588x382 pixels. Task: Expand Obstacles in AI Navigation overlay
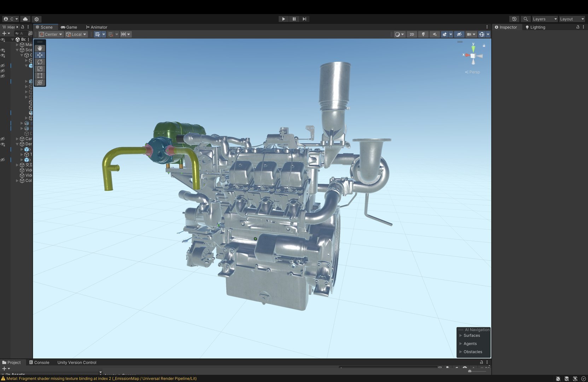click(461, 352)
